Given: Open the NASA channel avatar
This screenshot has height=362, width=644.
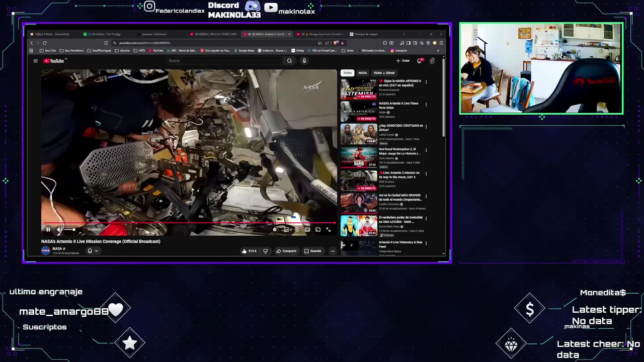Looking at the screenshot, I should [x=46, y=250].
